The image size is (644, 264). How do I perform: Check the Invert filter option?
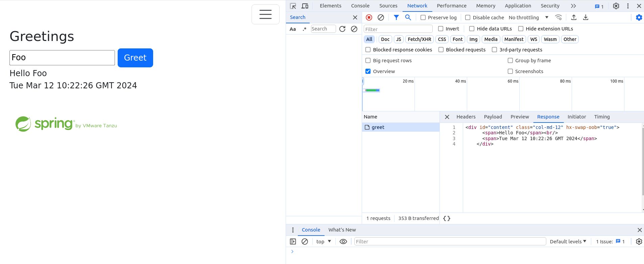(440, 29)
